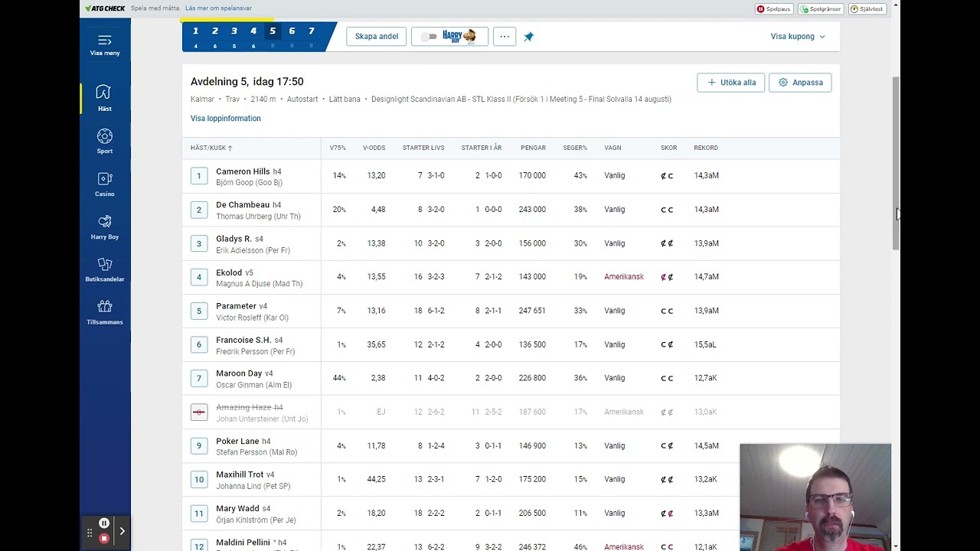The width and height of the screenshot is (980, 551).
Task: Click the Vagn column header
Action: coord(612,148)
